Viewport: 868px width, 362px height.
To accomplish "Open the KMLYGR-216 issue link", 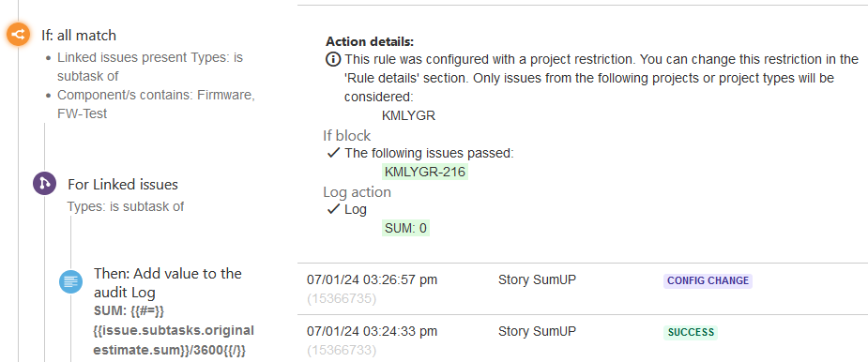I will tap(425, 173).
